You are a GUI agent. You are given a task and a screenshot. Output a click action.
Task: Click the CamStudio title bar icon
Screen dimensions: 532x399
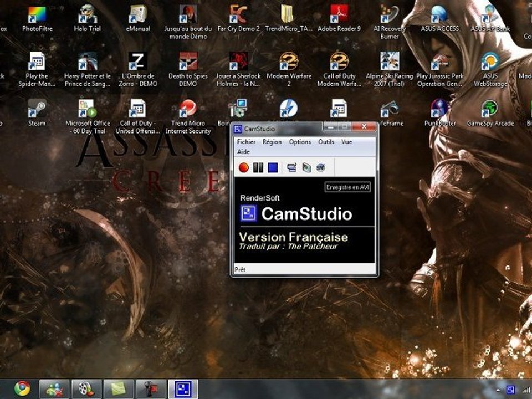pyautogui.click(x=238, y=129)
